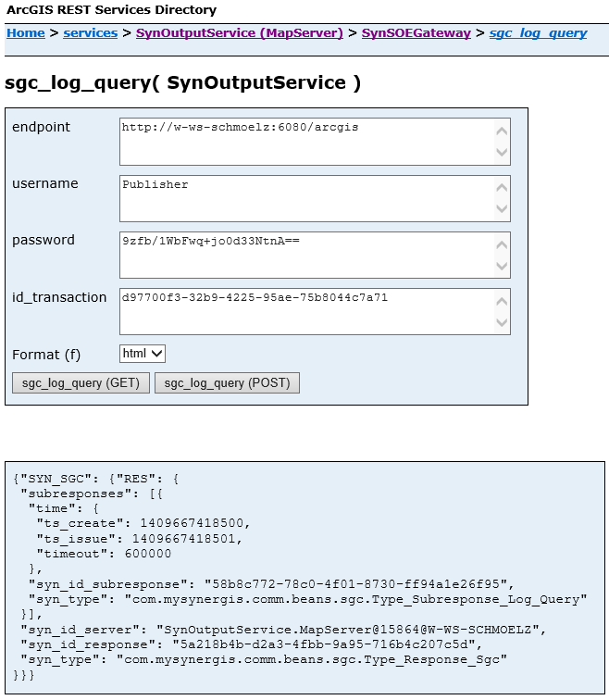Select the id_transaction input box
609x700 pixels.
[305, 312]
